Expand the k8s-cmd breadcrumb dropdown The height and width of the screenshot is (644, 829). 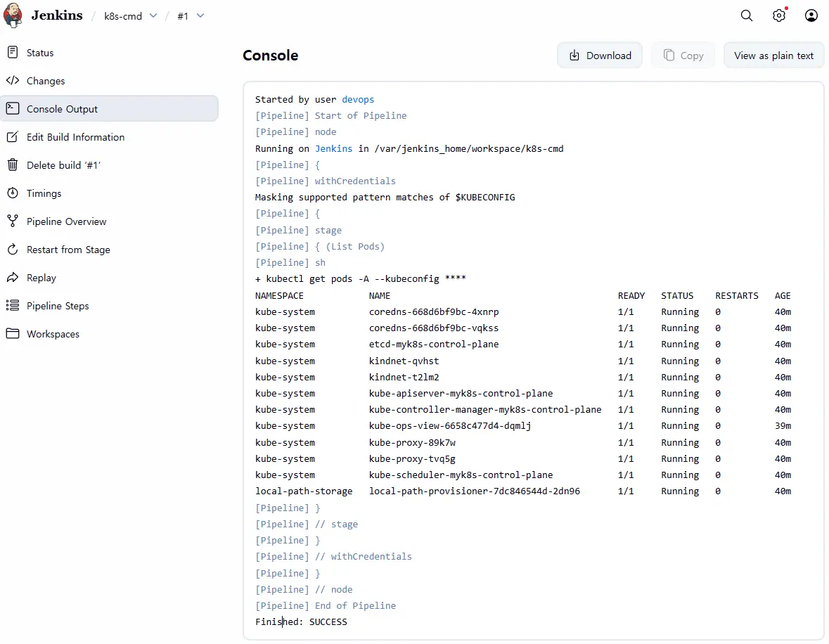click(154, 16)
